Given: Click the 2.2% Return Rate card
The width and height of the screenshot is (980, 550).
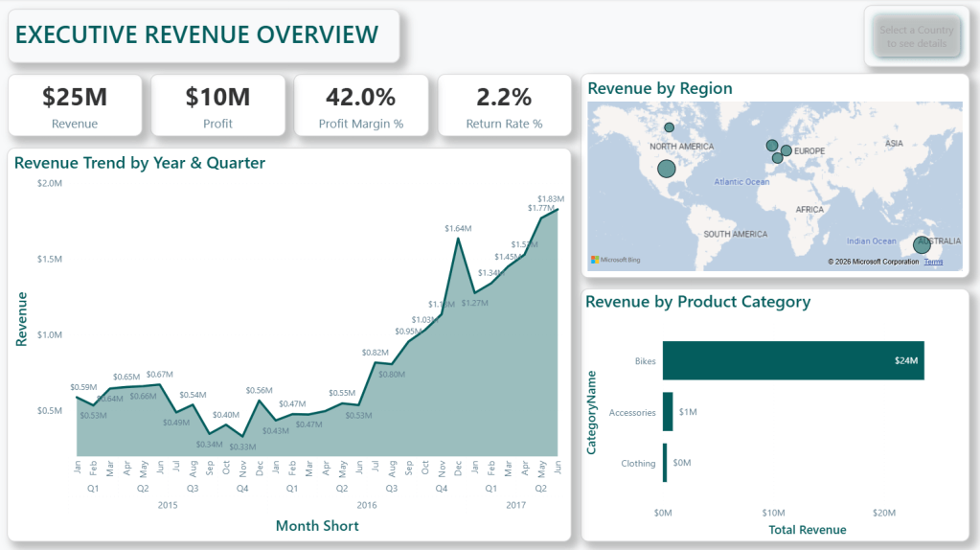Looking at the screenshot, I should coord(504,105).
